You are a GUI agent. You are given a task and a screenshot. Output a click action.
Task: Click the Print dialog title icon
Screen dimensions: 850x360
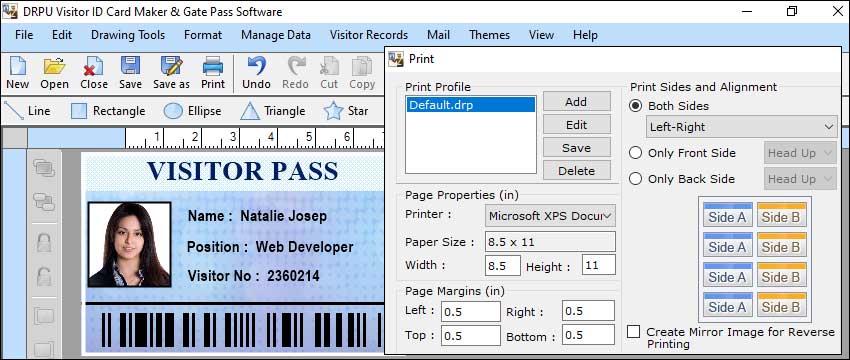coord(396,59)
